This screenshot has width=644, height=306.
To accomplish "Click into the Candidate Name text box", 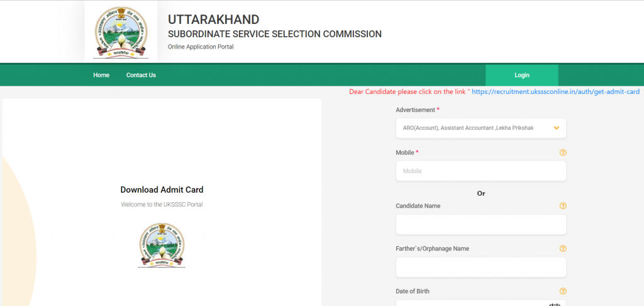I will [481, 225].
